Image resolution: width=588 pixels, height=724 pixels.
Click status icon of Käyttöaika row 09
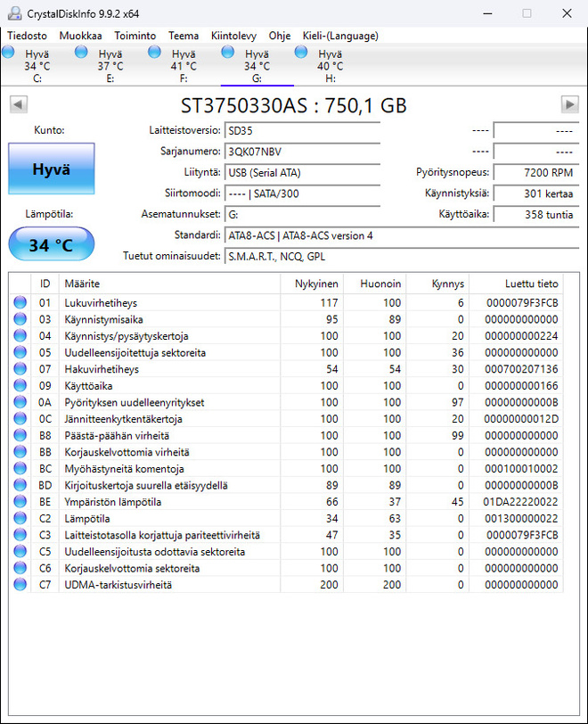pos(20,385)
